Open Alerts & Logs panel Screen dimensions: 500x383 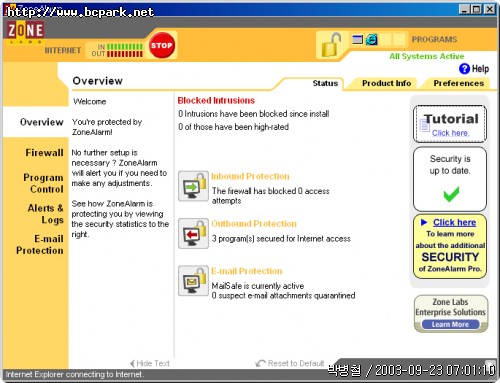tap(46, 214)
